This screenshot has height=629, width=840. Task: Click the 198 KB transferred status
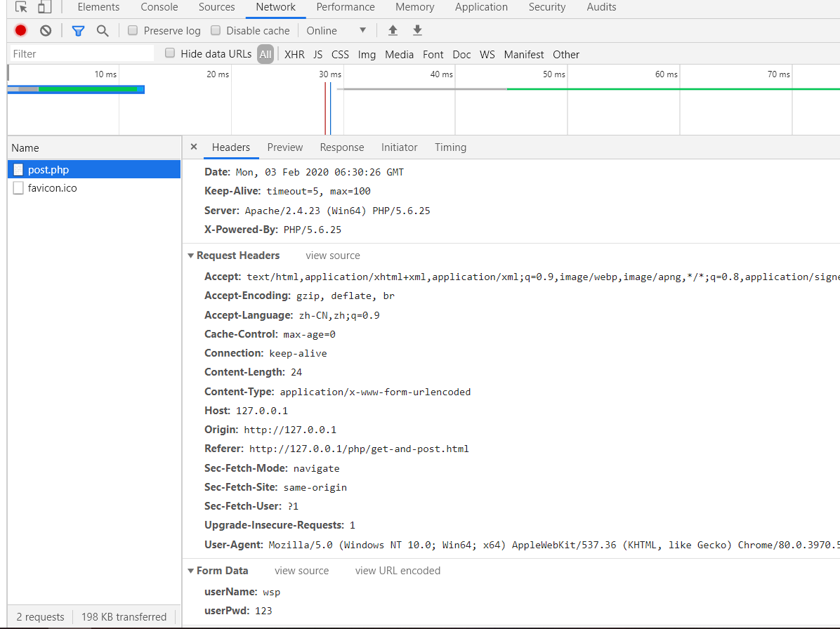(124, 617)
